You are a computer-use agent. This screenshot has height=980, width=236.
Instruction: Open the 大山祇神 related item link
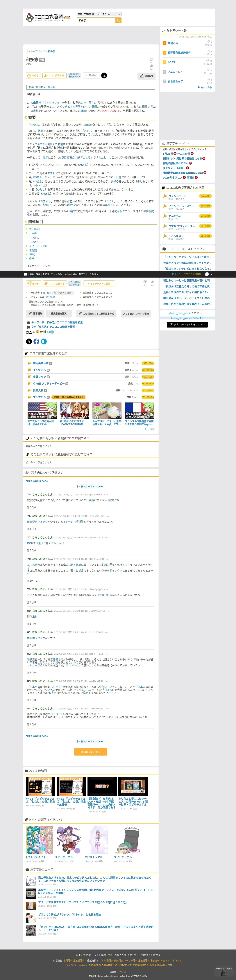pos(34,229)
